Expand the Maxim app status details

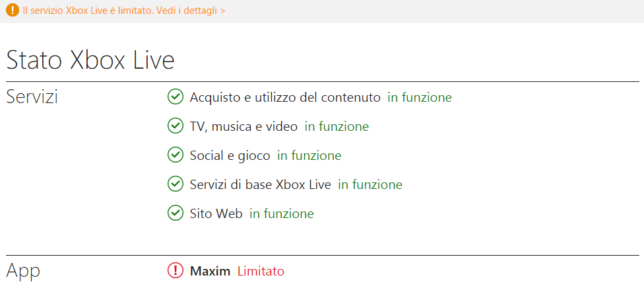[210, 271]
